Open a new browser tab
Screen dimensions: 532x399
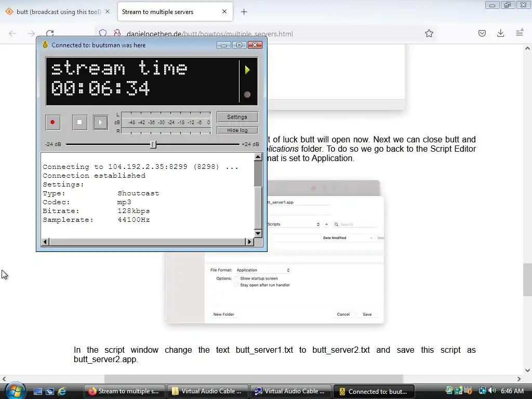tap(244, 12)
